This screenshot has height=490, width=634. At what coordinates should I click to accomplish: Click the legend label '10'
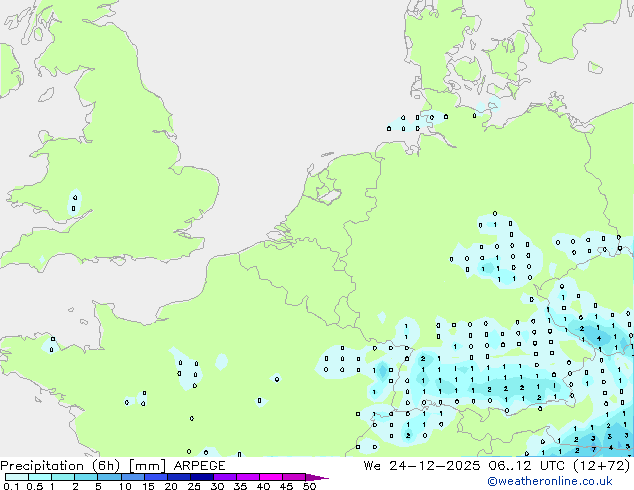(x=125, y=486)
